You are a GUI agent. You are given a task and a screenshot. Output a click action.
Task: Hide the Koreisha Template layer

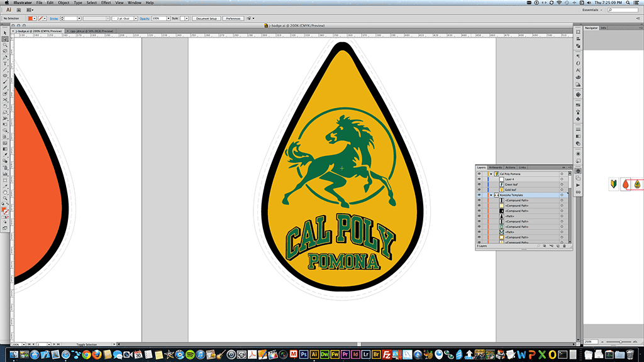click(479, 195)
